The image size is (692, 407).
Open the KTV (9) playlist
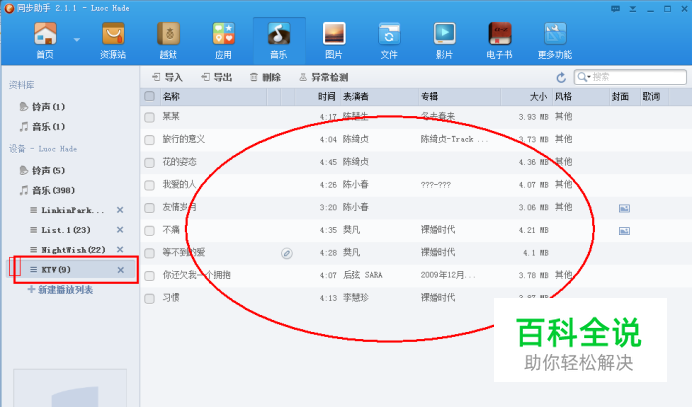click(50, 270)
